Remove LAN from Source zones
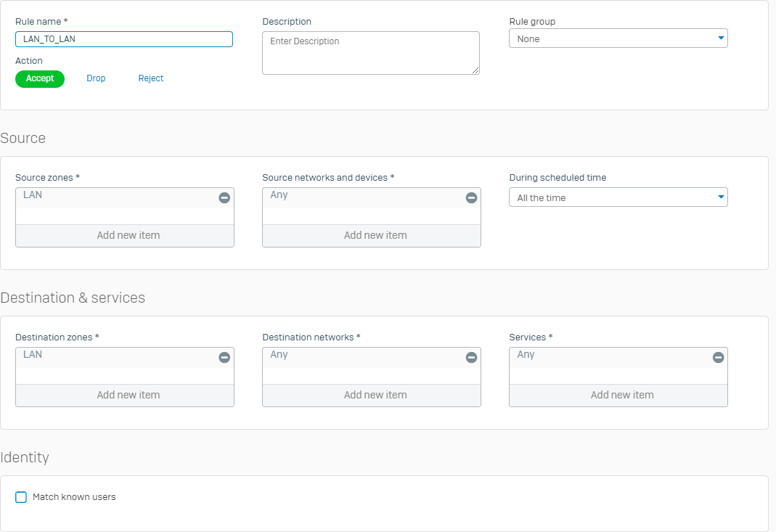 point(224,198)
